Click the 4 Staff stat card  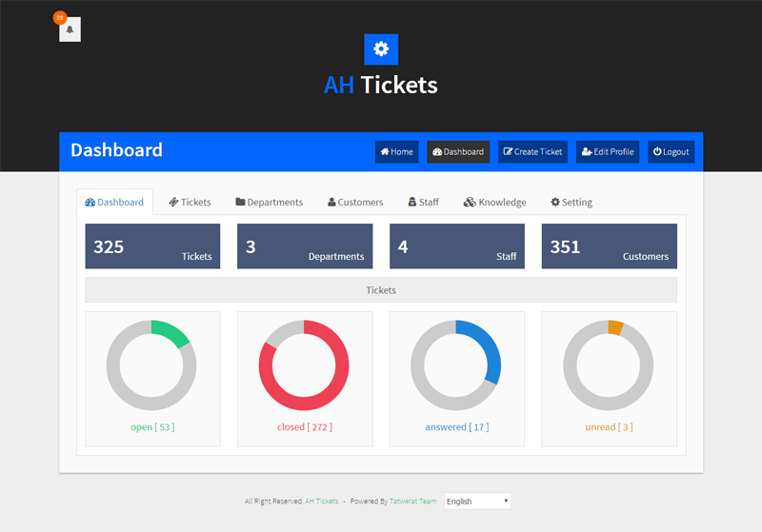[x=457, y=246]
